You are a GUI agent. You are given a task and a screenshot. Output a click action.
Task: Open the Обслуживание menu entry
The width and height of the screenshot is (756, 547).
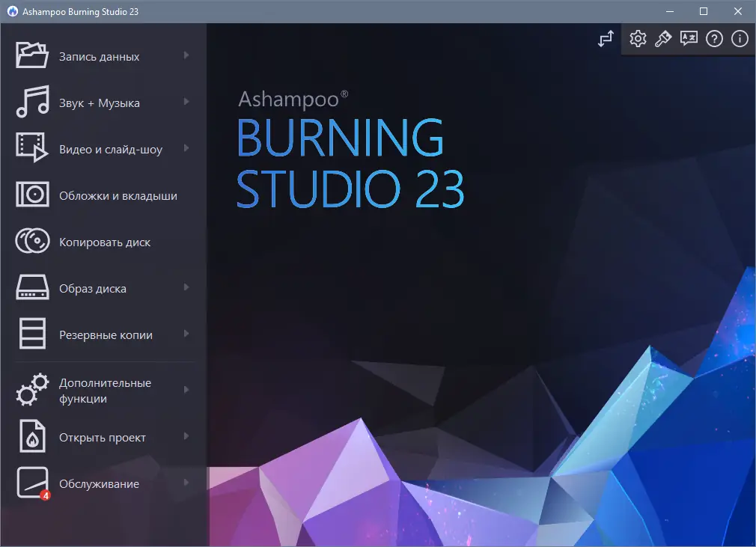[x=100, y=483]
